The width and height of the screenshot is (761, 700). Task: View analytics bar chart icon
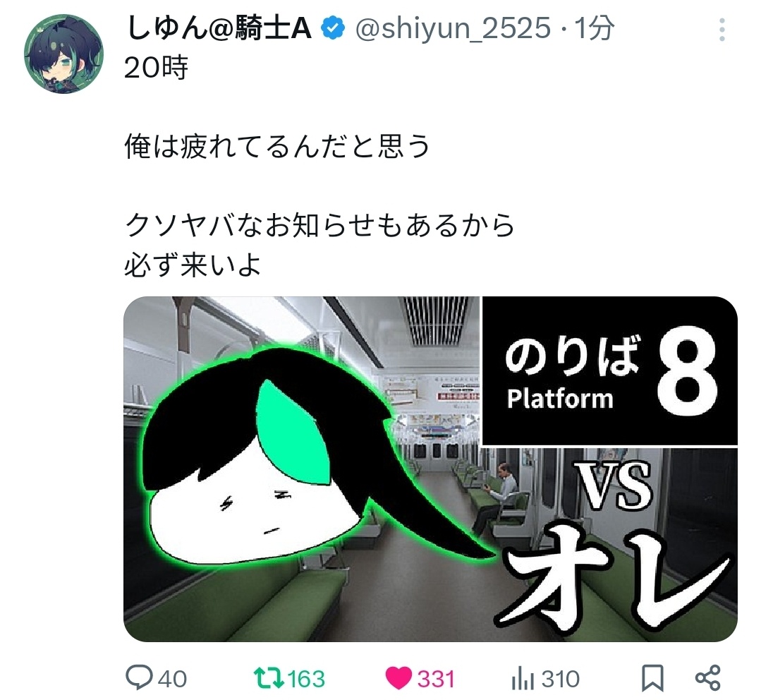click(523, 679)
